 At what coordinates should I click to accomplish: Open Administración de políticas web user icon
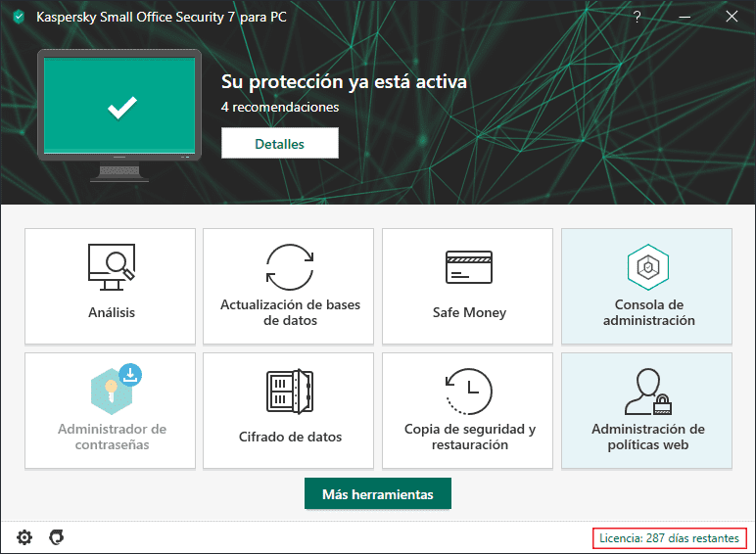646,392
